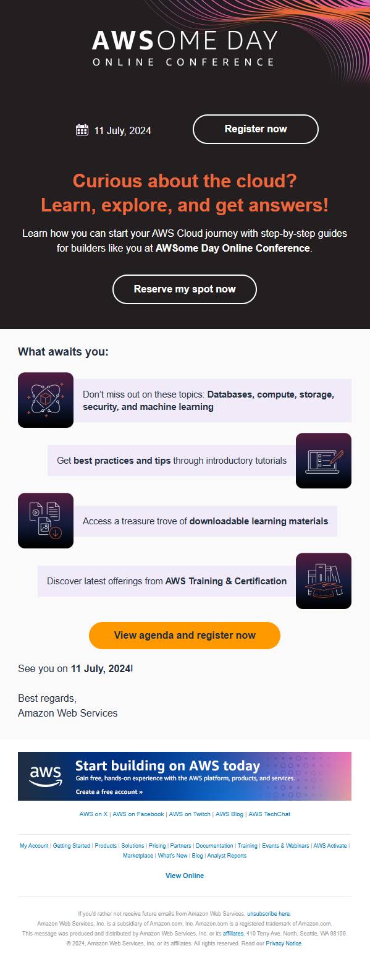Image resolution: width=370 pixels, height=980 pixels.
Task: Click the atom cube topics icon
Action: [46, 400]
